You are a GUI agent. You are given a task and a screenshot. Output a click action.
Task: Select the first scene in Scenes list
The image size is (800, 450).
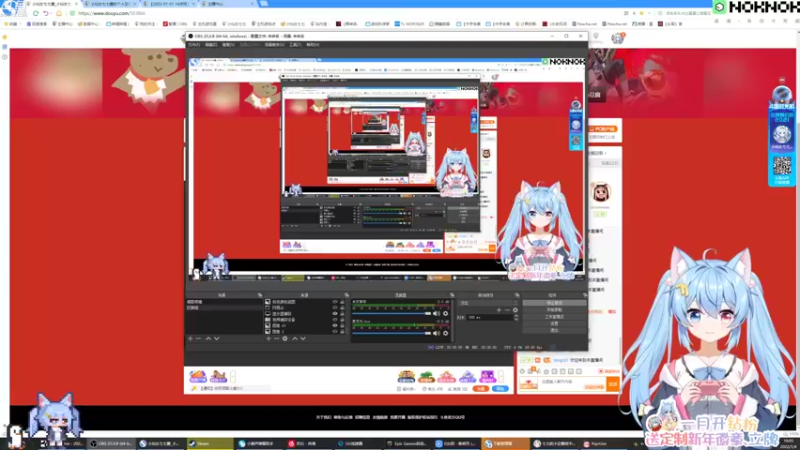224,302
